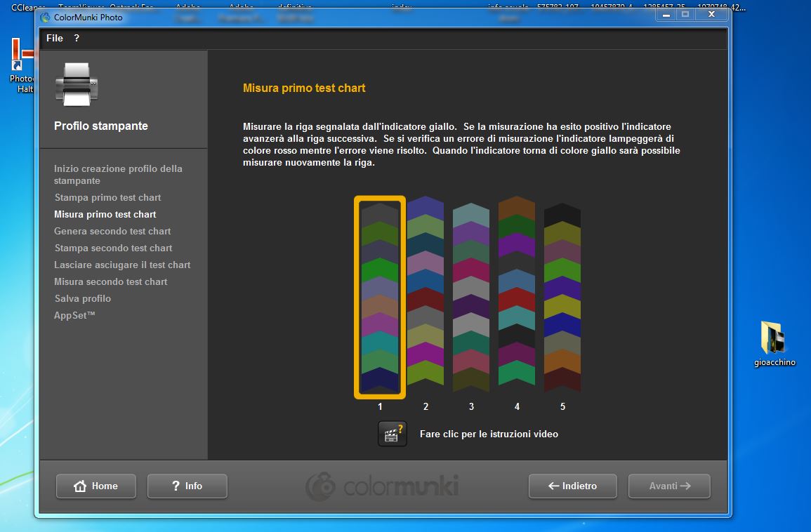
Task: Select color strip row 5
Action: point(562,298)
